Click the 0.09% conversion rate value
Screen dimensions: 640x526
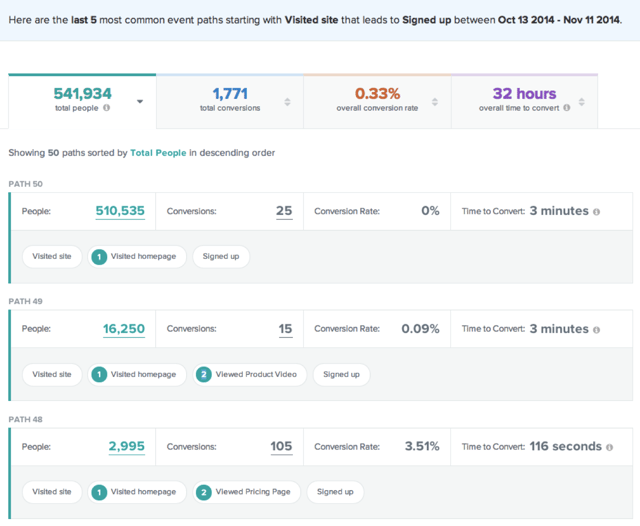tap(420, 329)
